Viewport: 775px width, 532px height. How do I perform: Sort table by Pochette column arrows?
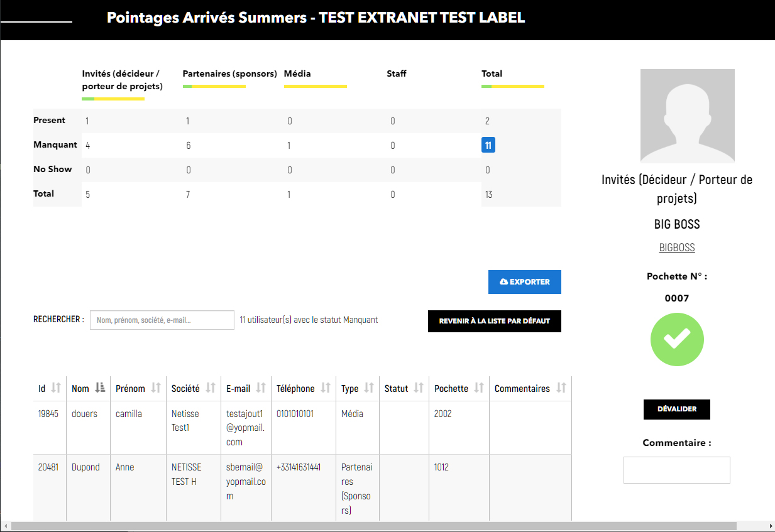coord(479,388)
